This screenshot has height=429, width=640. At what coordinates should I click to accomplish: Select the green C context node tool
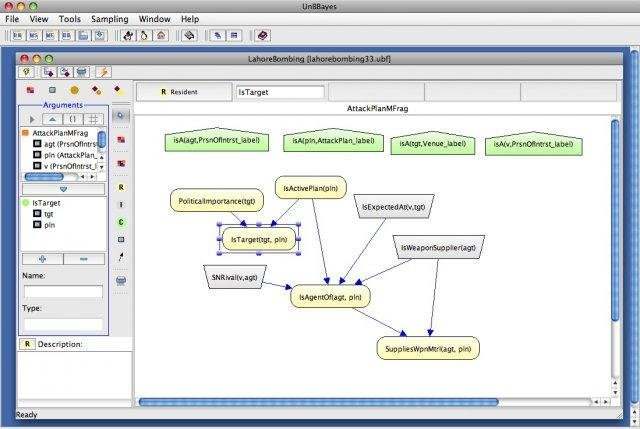point(121,221)
